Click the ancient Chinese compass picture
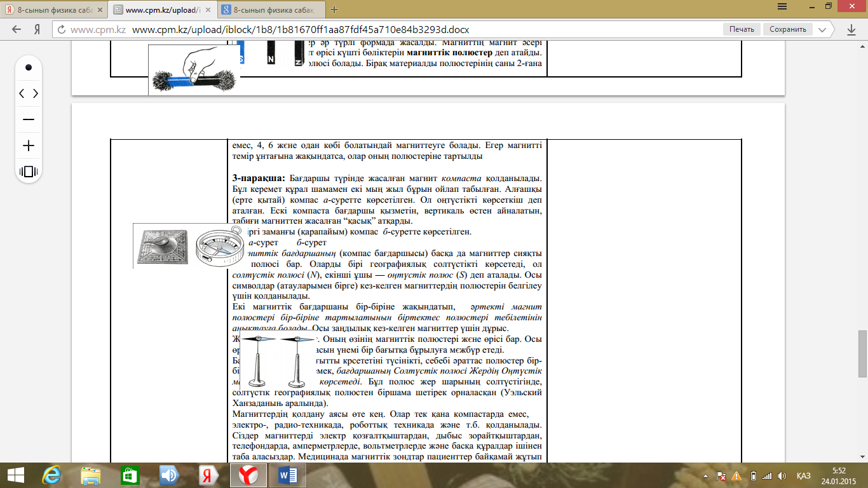 pyautogui.click(x=161, y=246)
